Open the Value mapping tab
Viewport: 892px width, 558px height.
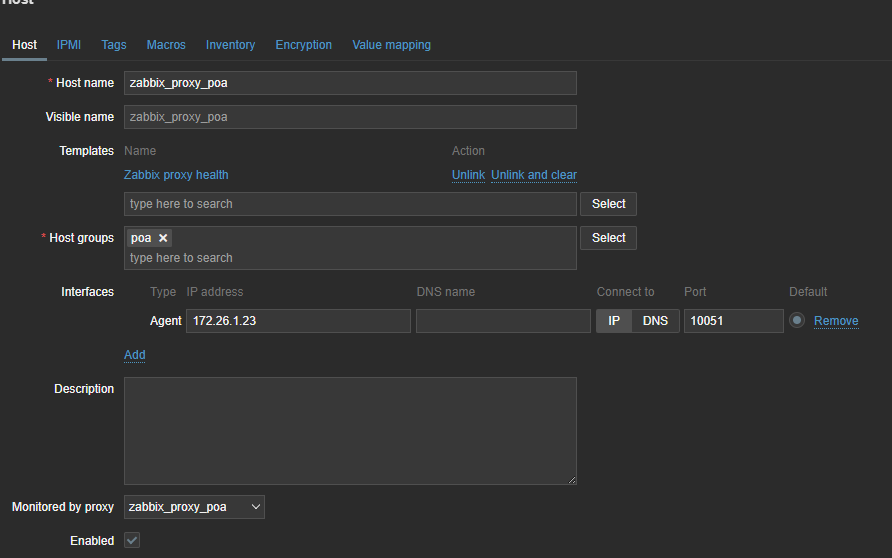[x=391, y=45]
